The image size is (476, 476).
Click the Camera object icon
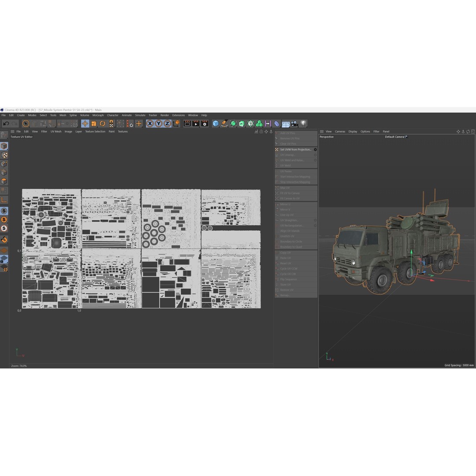coord(294,124)
